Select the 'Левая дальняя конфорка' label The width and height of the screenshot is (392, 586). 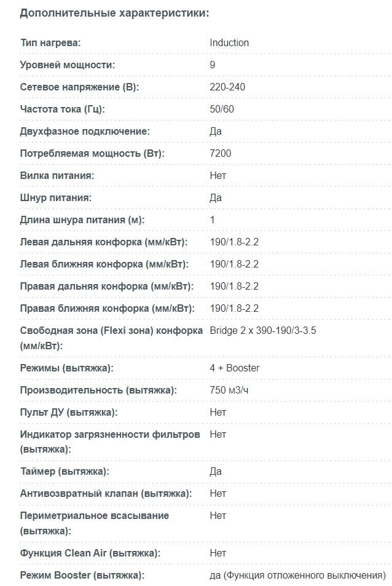pos(104,242)
